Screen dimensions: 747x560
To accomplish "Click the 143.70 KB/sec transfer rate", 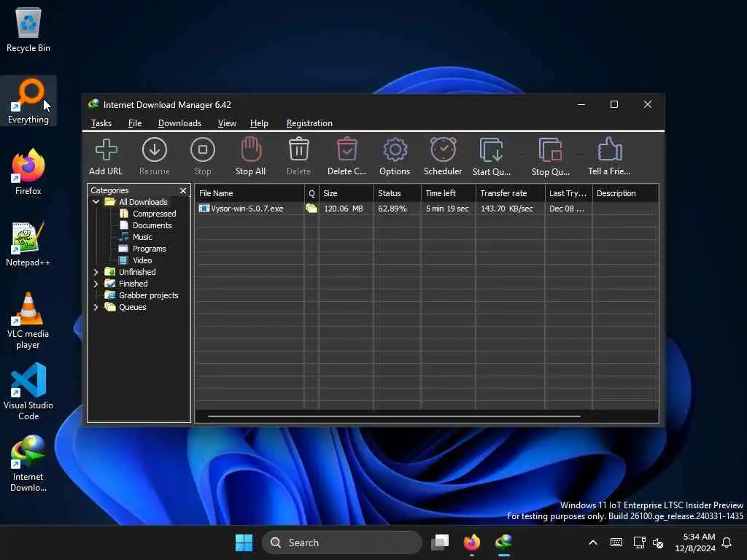I will point(507,209).
